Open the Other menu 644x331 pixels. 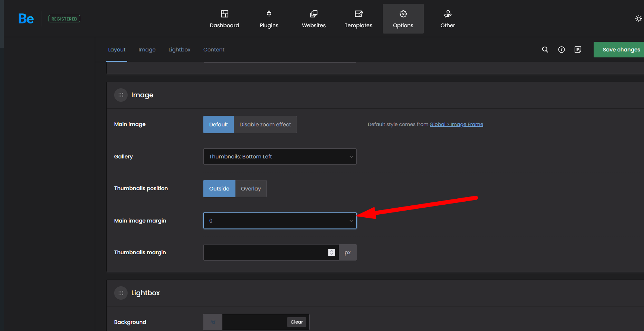[x=448, y=19]
